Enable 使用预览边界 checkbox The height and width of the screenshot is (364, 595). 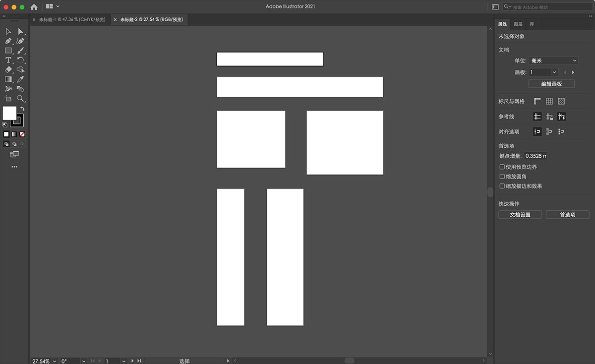pos(502,167)
